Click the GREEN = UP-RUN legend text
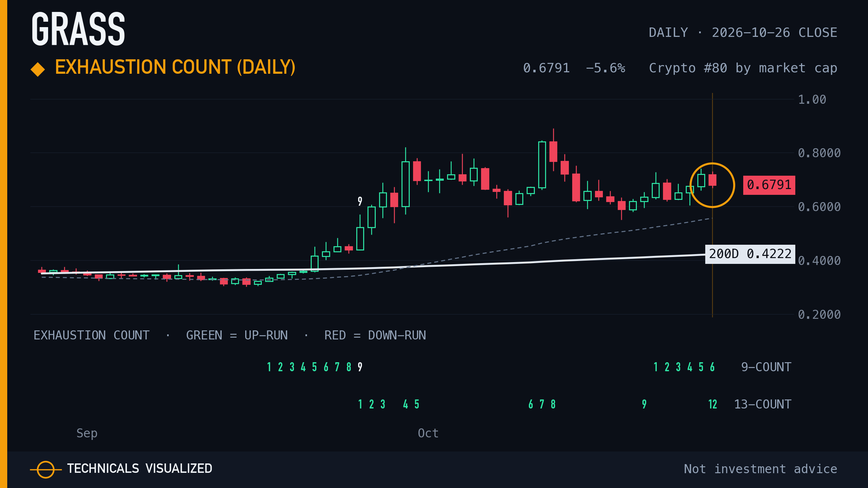Image resolution: width=868 pixels, height=488 pixels. 237,335
